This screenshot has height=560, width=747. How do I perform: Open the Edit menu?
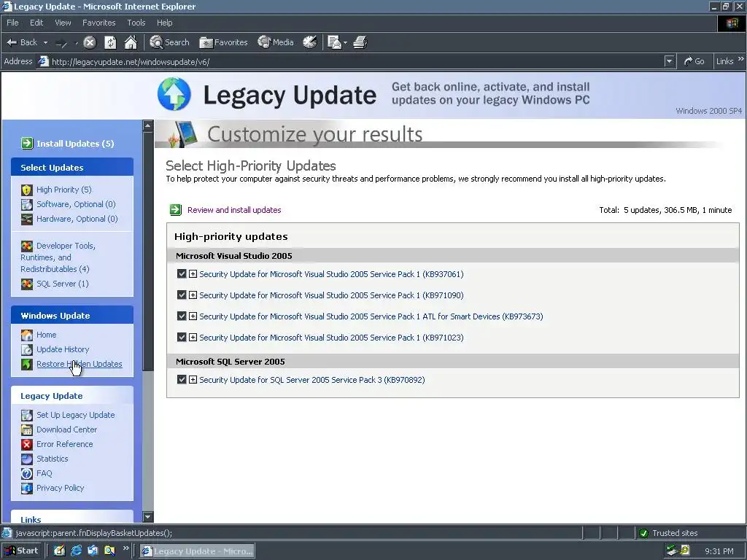point(36,23)
